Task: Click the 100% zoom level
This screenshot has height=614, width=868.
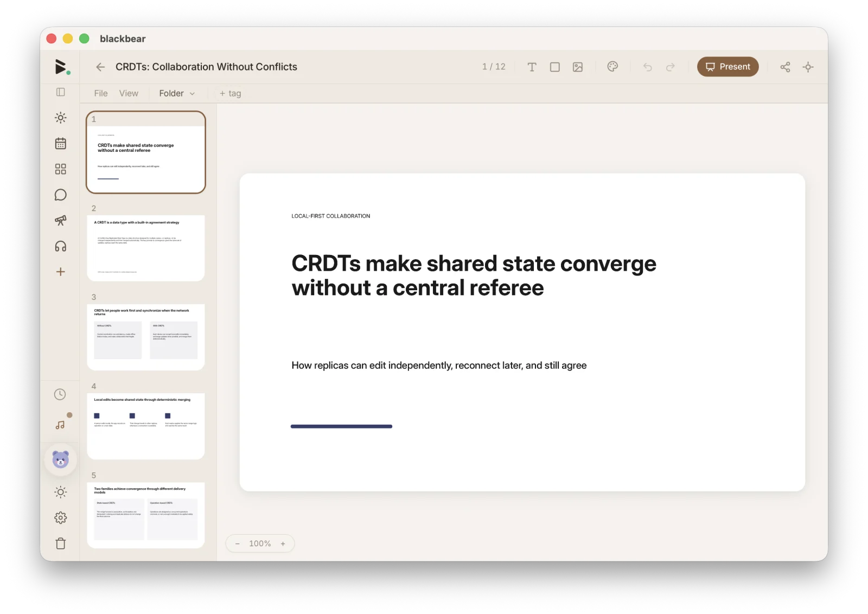Action: tap(260, 543)
